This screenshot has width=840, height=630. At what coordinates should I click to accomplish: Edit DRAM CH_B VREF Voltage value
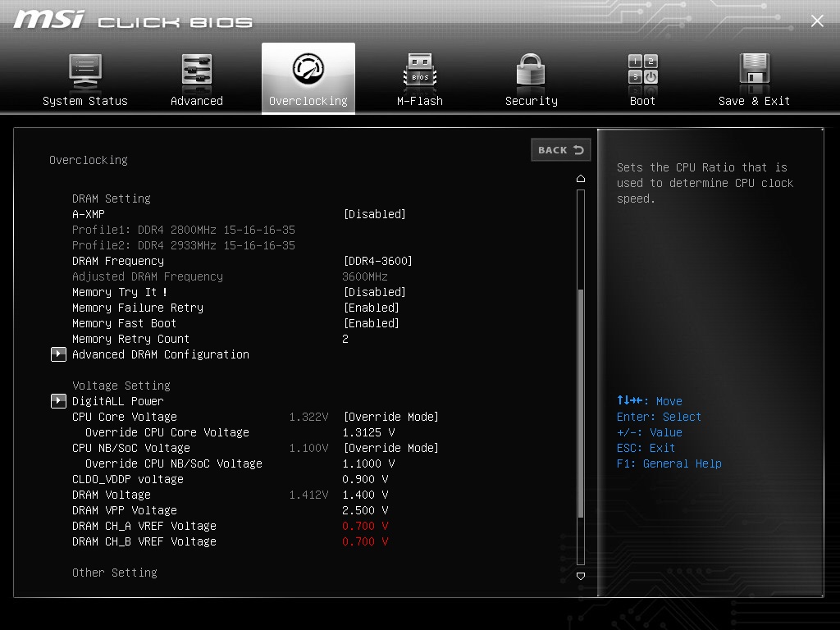(365, 541)
